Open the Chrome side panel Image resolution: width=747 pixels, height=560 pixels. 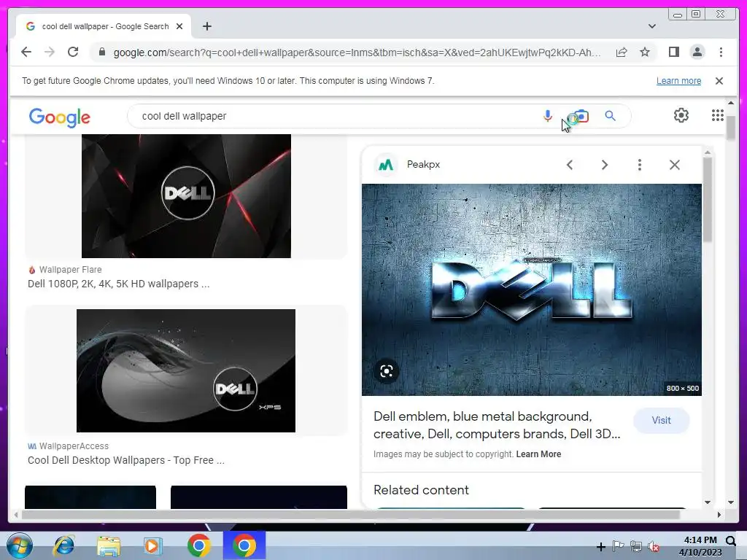673,52
